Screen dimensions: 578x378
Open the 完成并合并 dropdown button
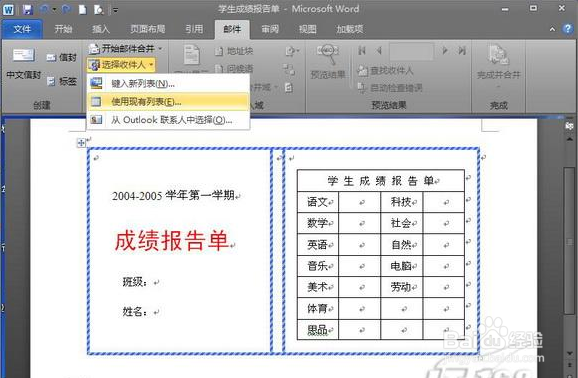[x=498, y=67]
